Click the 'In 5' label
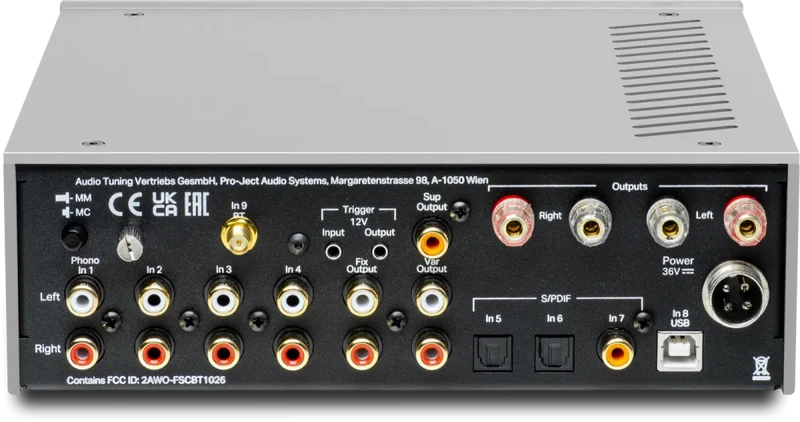800x422 pixels. [x=493, y=319]
